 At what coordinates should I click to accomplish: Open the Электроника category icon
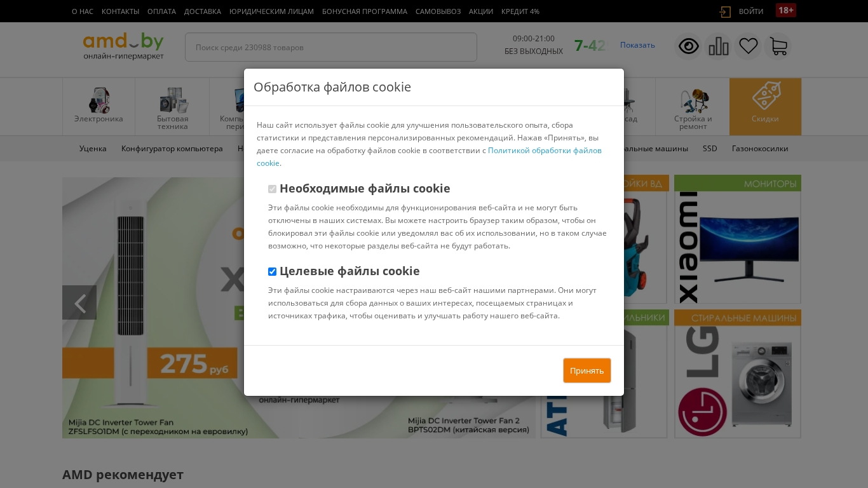point(98,100)
